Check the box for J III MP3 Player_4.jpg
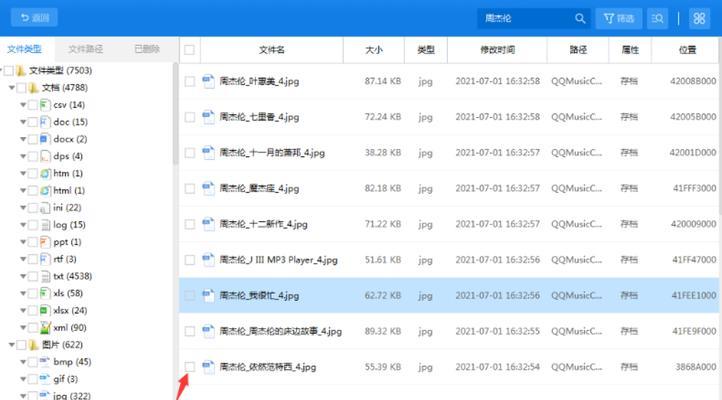The width and height of the screenshot is (722, 400). click(x=190, y=260)
